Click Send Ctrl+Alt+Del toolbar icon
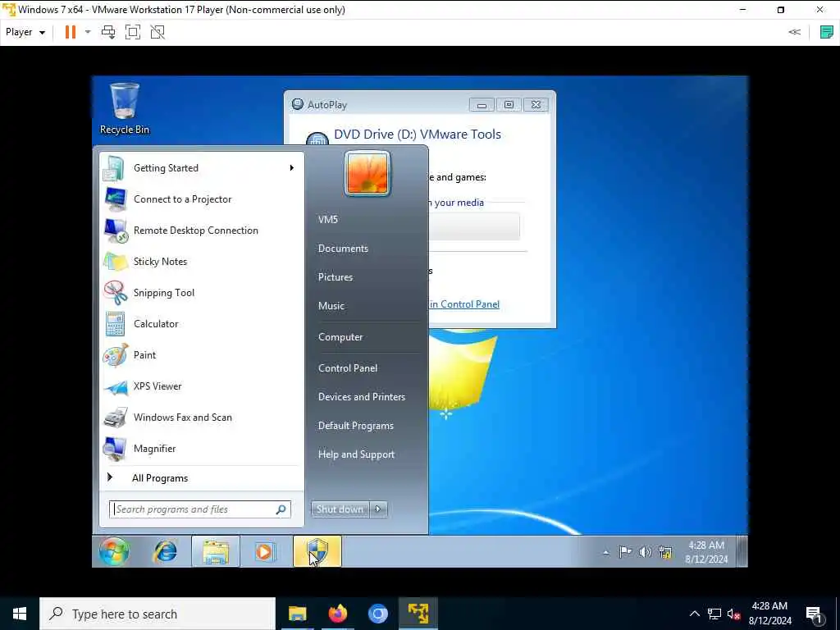This screenshot has width=840, height=630. tap(108, 32)
